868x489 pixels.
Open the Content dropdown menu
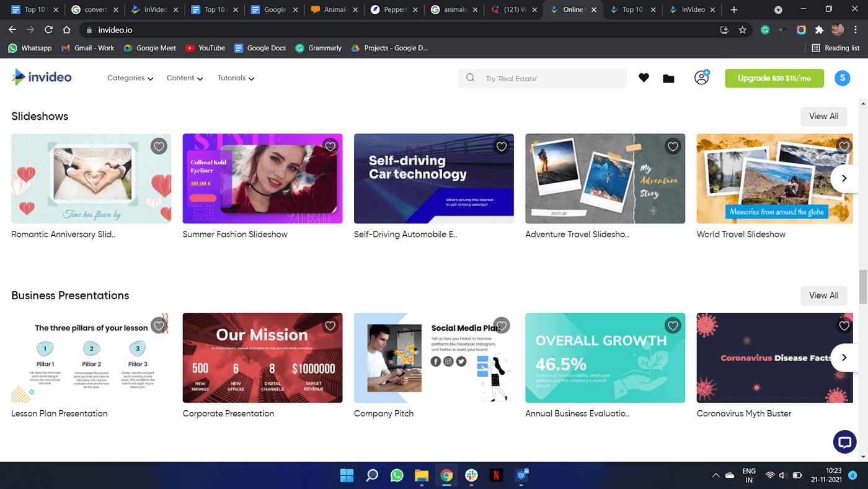pos(184,78)
